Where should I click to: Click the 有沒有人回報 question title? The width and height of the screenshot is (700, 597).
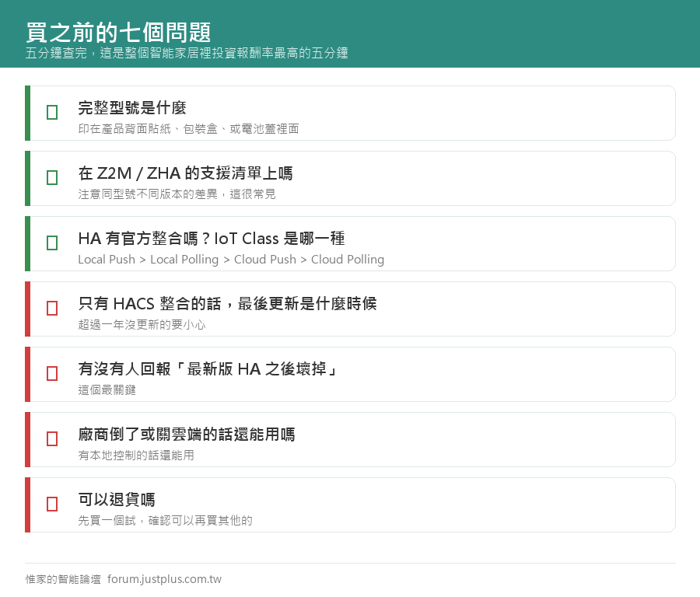point(208,369)
